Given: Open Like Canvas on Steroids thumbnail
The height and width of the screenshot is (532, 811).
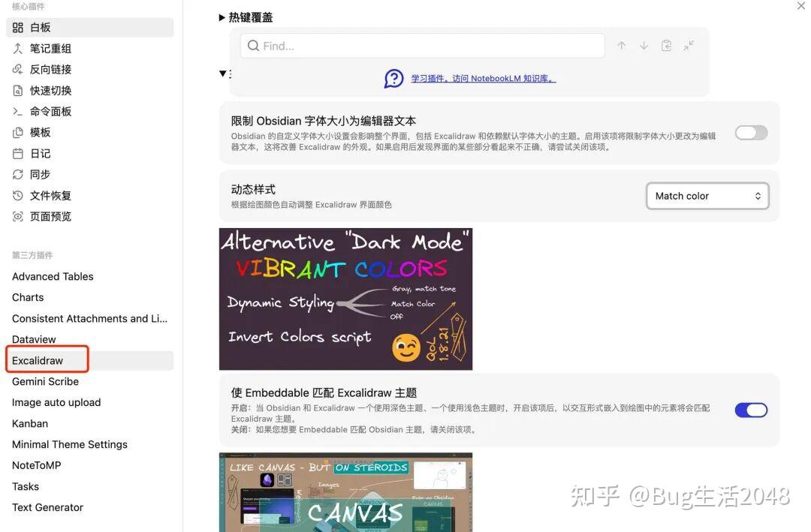Looking at the screenshot, I should pos(345,492).
